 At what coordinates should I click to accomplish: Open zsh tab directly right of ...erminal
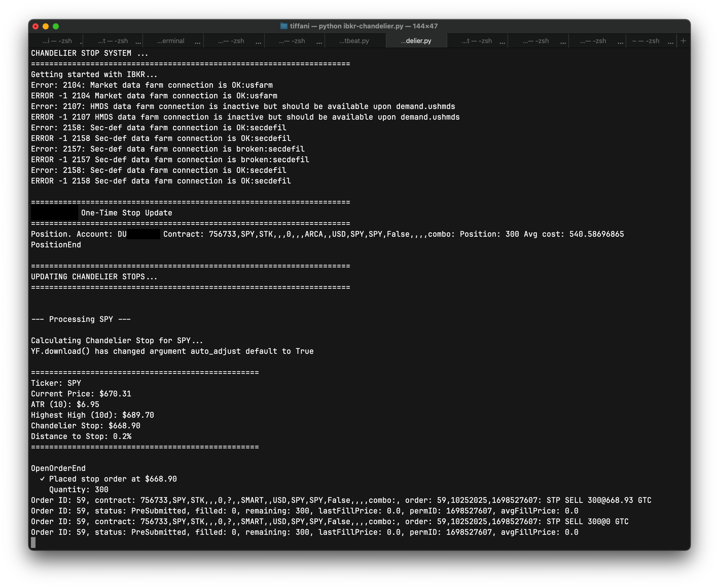[x=231, y=41]
